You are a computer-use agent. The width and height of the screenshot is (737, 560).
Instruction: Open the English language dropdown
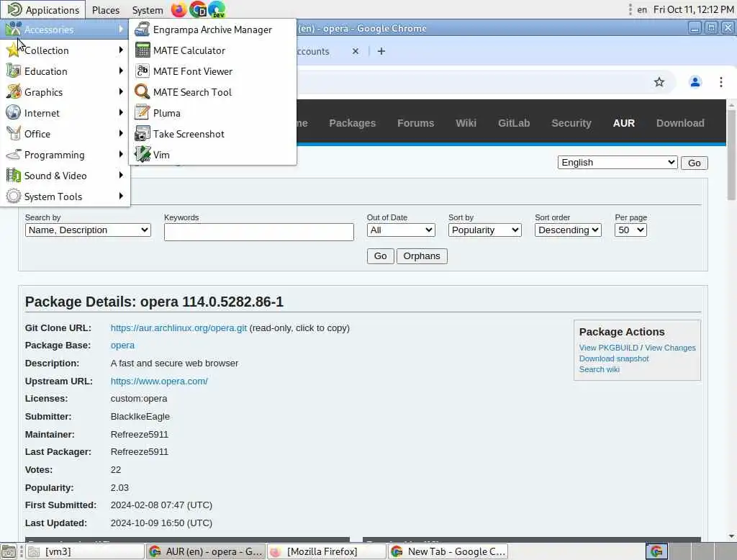617,163
